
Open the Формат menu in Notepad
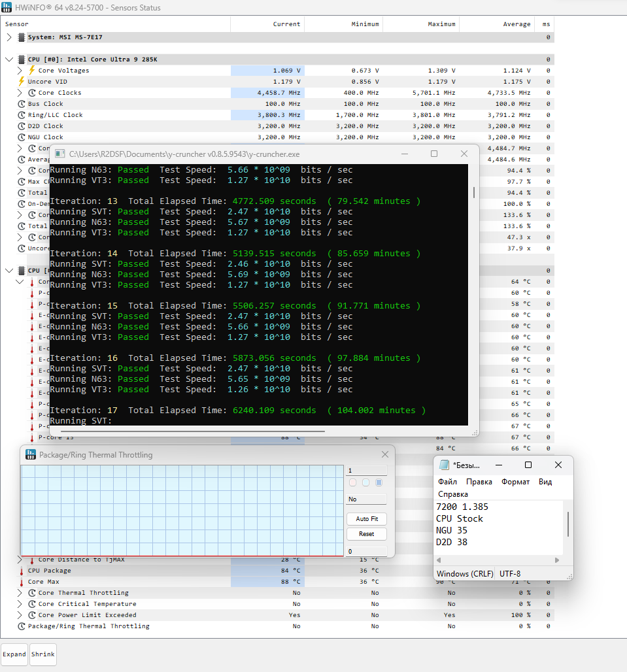[x=515, y=482]
